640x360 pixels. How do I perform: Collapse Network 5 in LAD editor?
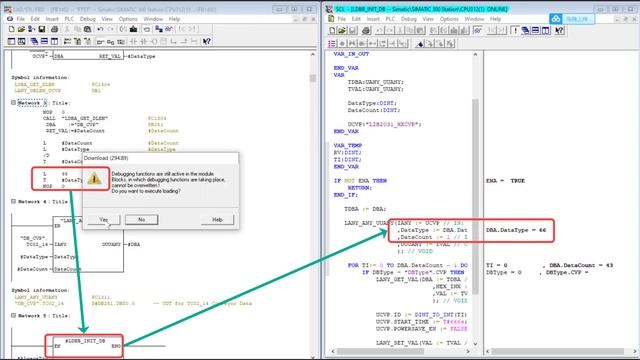(13, 316)
